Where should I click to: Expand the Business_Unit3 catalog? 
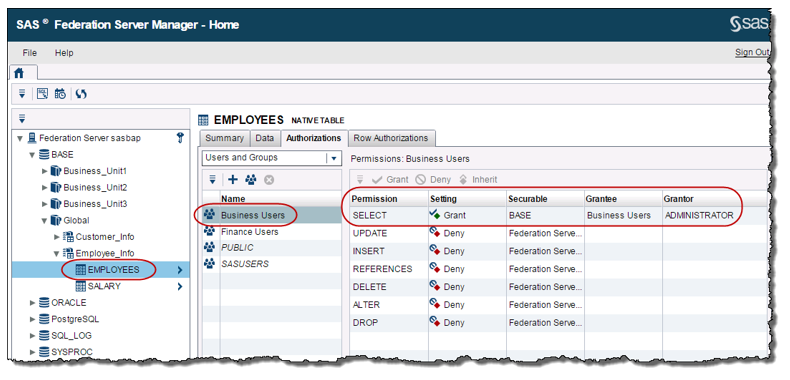pyautogui.click(x=44, y=204)
